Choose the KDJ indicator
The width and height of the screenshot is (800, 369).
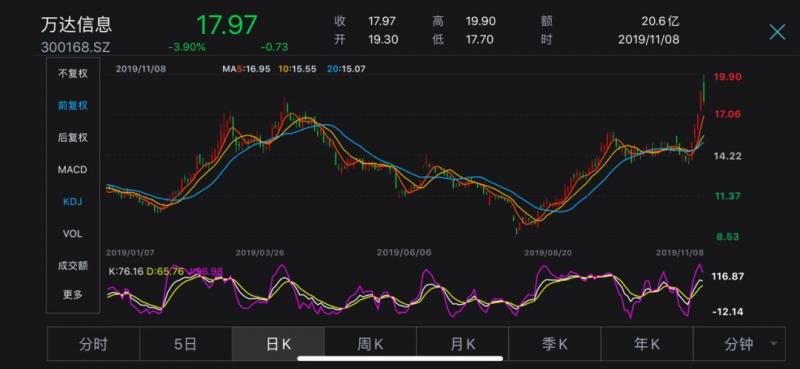72,202
